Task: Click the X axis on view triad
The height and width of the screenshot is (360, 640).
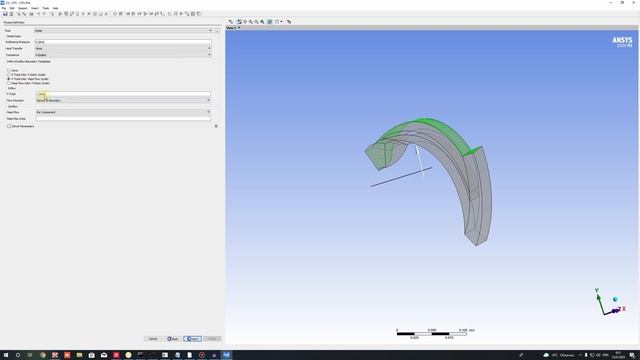Action: pyautogui.click(x=624, y=309)
